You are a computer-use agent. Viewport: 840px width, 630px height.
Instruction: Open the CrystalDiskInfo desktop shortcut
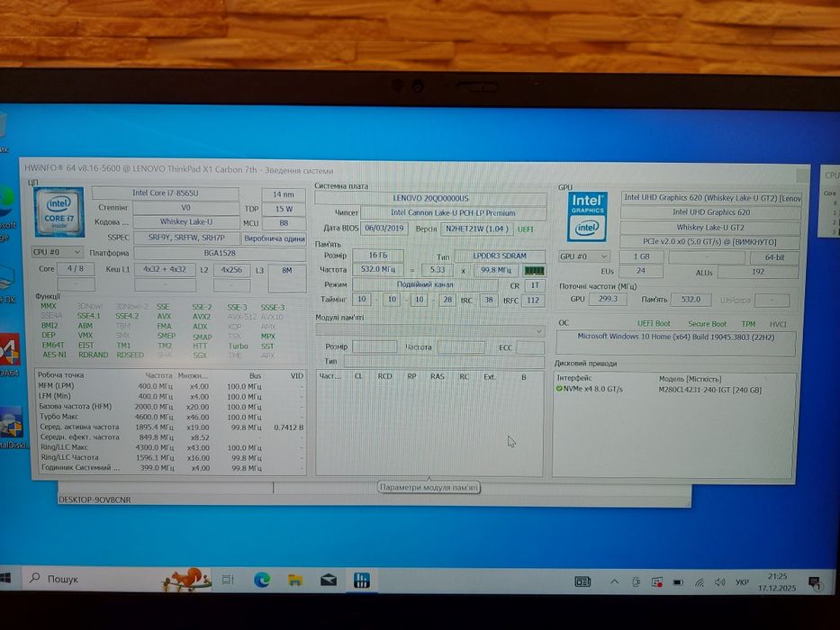tap(11, 427)
